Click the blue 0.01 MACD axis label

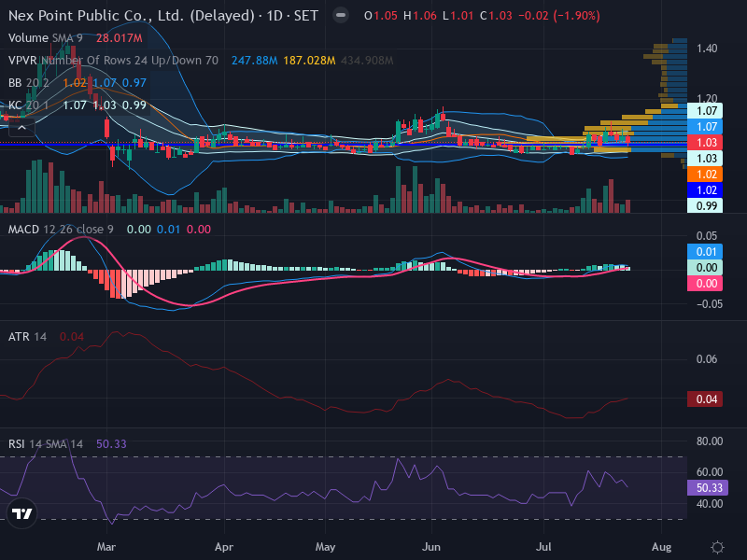(x=705, y=251)
